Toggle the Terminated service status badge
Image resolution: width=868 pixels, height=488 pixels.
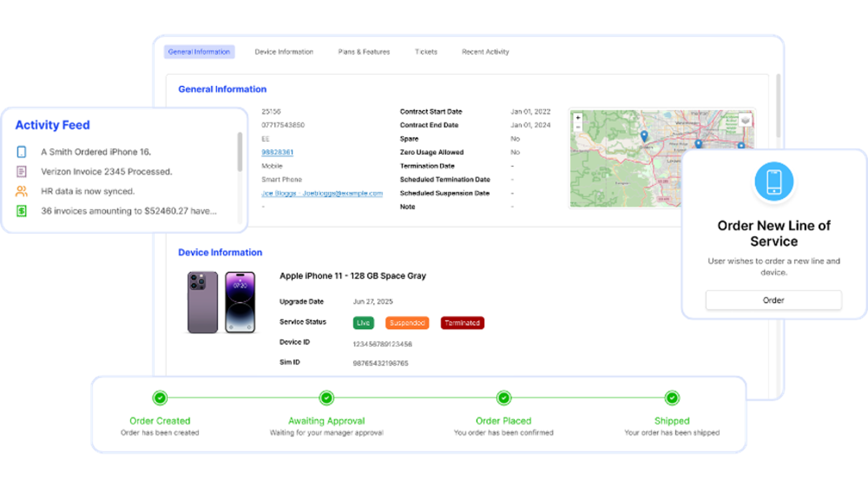click(462, 323)
